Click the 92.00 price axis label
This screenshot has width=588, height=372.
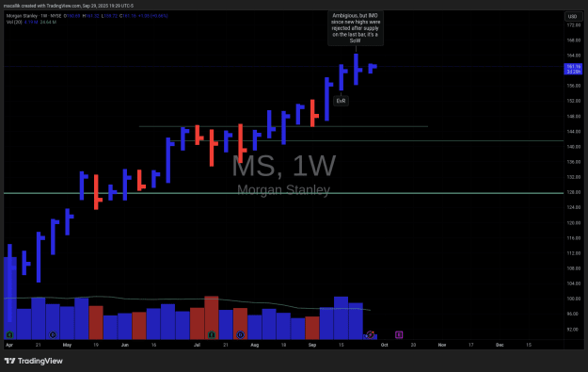coord(573,330)
